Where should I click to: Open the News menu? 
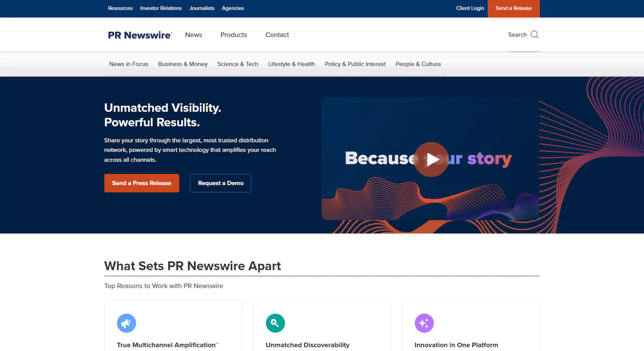point(193,35)
